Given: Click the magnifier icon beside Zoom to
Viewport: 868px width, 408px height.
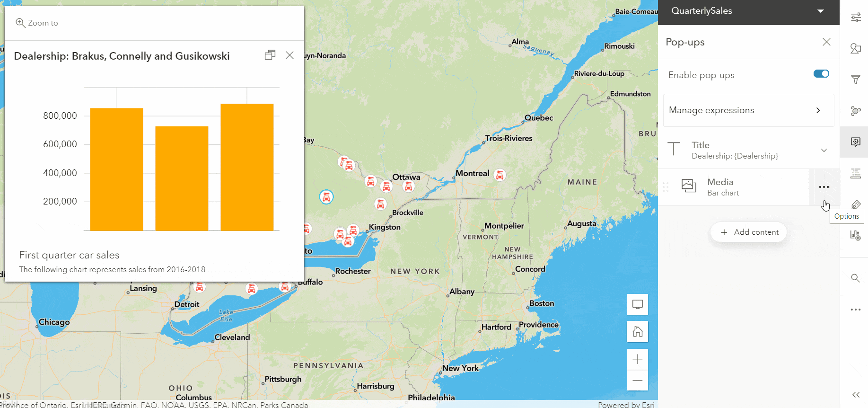Looking at the screenshot, I should (20, 23).
